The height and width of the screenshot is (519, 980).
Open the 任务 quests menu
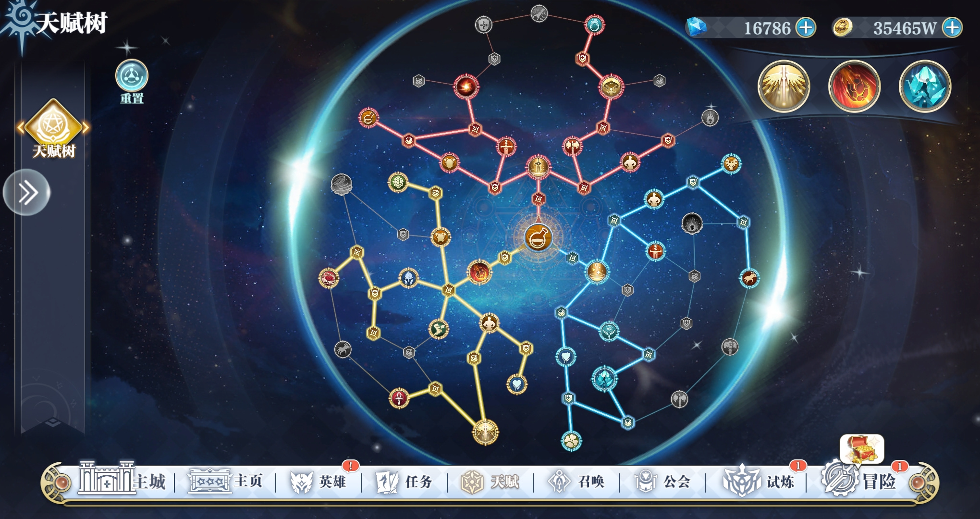tap(405, 481)
